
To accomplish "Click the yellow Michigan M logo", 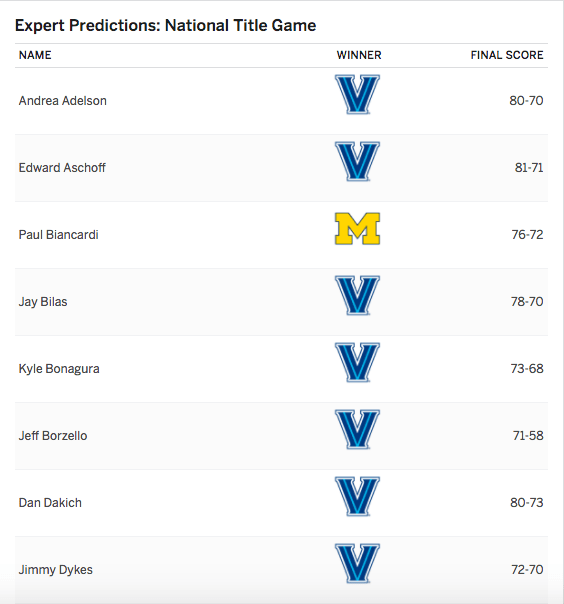I will pos(358,228).
